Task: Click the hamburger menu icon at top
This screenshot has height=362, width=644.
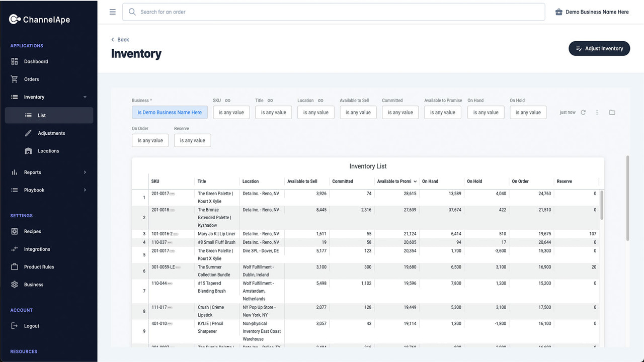Action: 113,12
